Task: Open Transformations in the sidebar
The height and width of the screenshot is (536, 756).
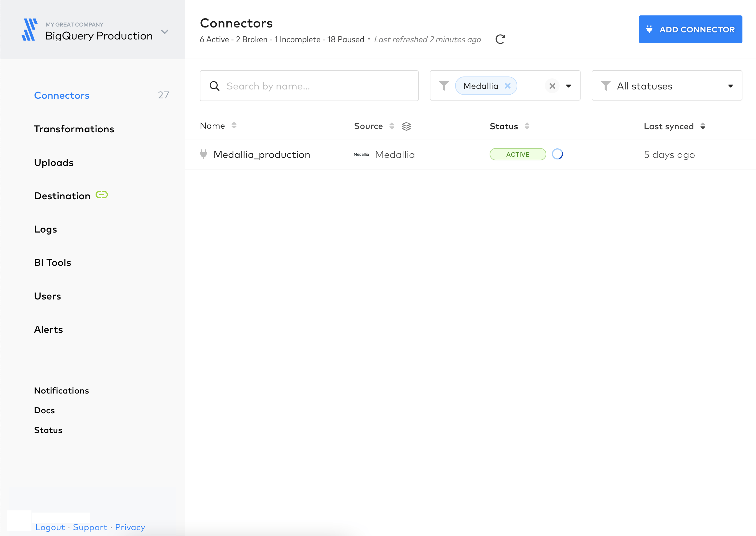Action: click(x=74, y=129)
